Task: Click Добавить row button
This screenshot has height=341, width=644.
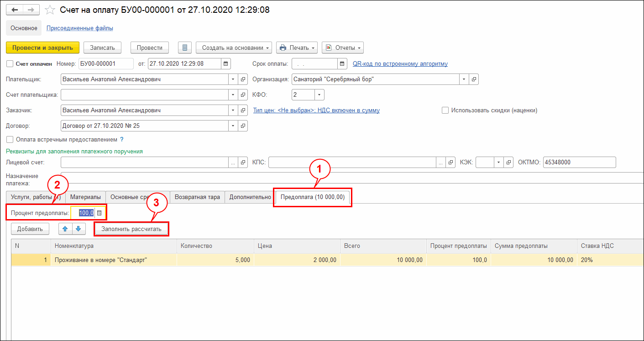Action: pyautogui.click(x=30, y=229)
